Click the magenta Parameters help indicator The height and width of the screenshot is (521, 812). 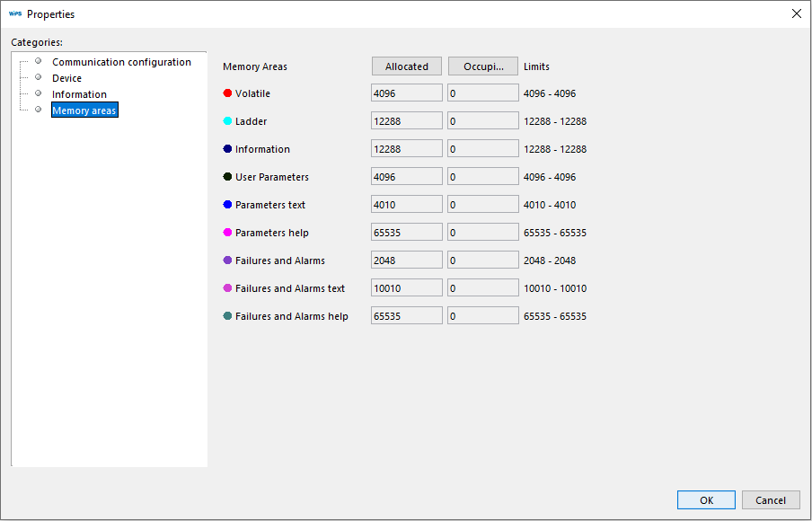[x=228, y=232]
